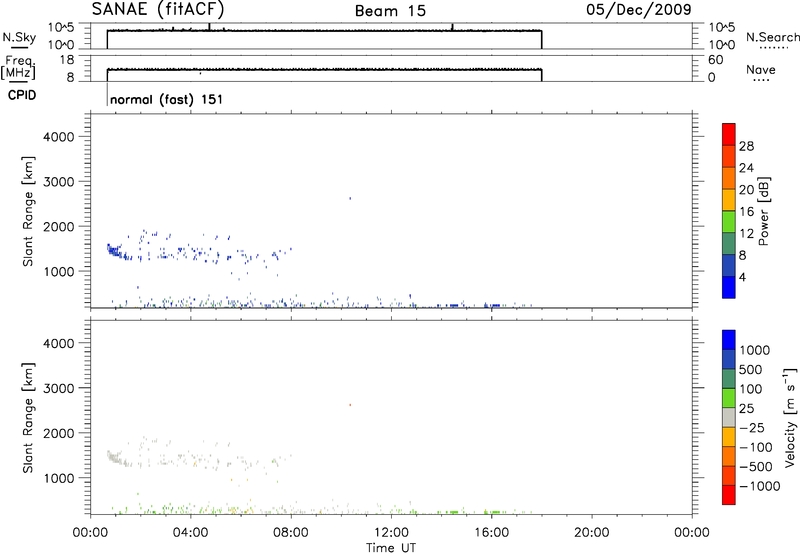Click the 28 label on Power colorbar

[x=746, y=146]
